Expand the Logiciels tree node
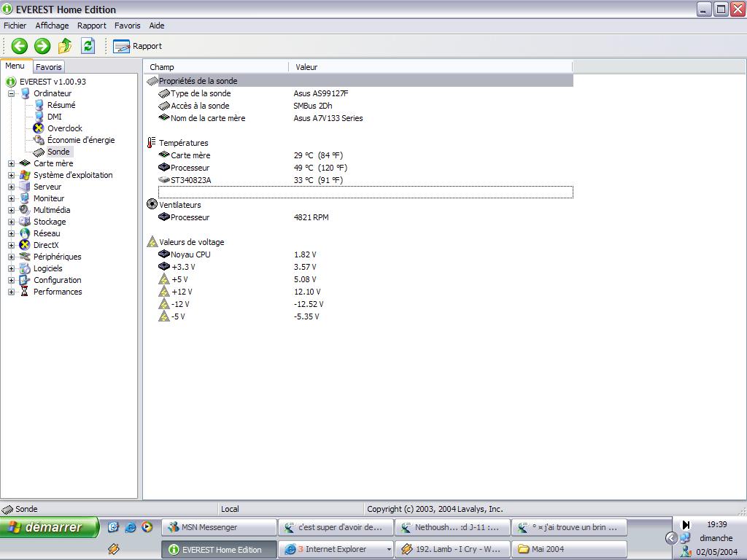This screenshot has height=560, width=747. (11, 268)
